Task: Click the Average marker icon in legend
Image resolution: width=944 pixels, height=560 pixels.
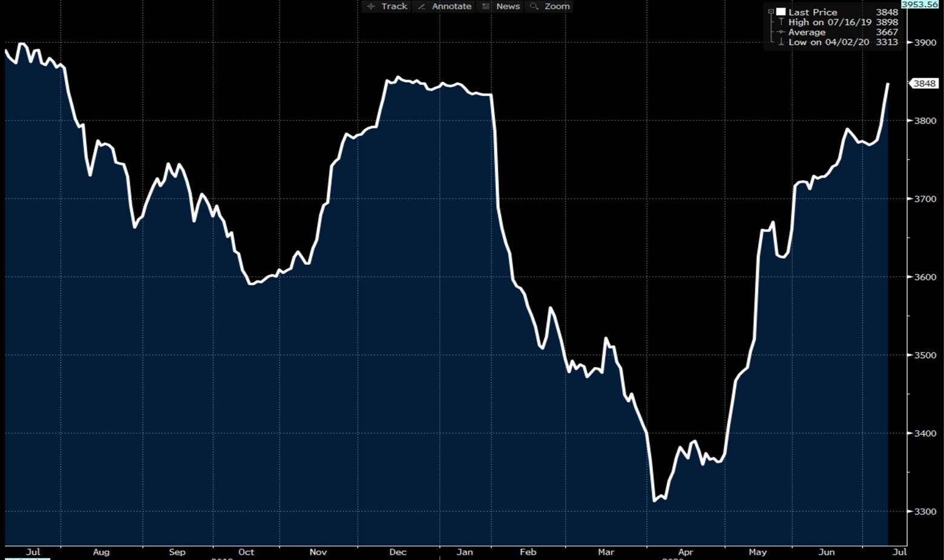Action: point(781,32)
